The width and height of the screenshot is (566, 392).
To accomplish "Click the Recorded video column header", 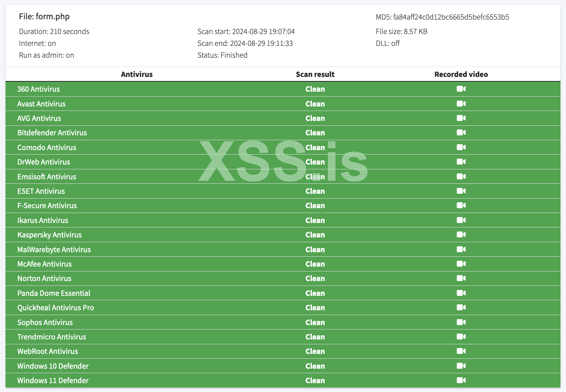I will coord(461,74).
